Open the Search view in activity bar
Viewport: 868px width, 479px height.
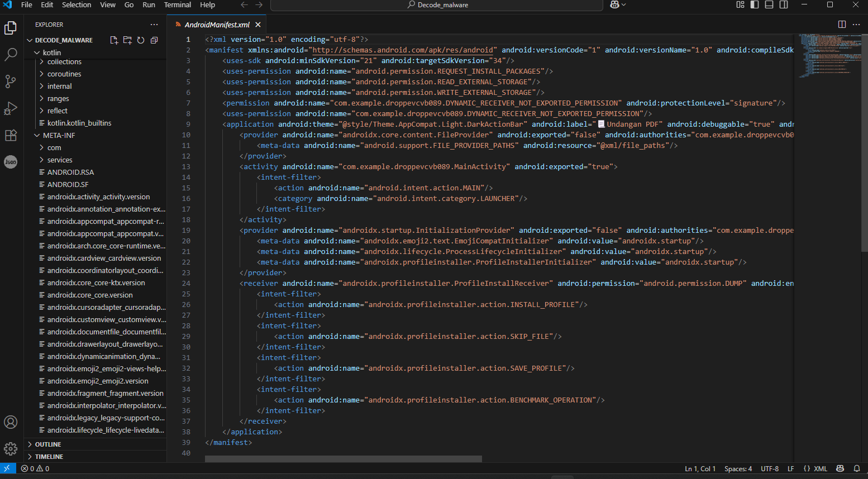[x=11, y=54]
